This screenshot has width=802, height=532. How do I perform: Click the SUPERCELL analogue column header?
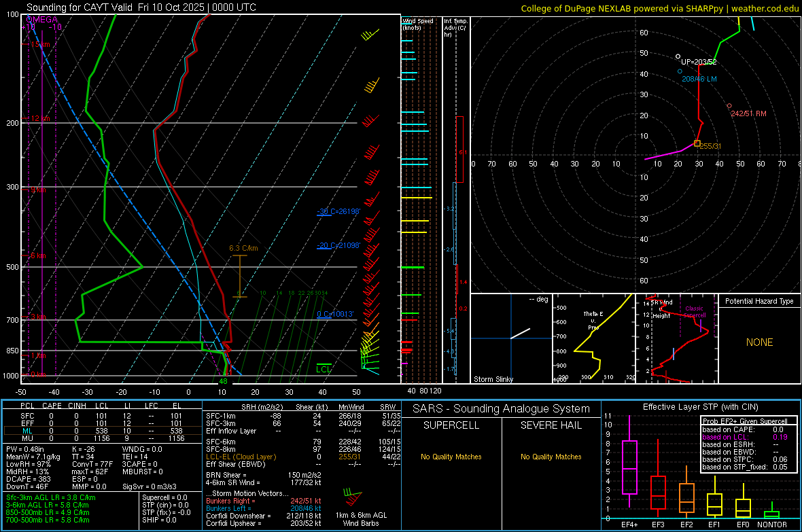pyautogui.click(x=451, y=425)
